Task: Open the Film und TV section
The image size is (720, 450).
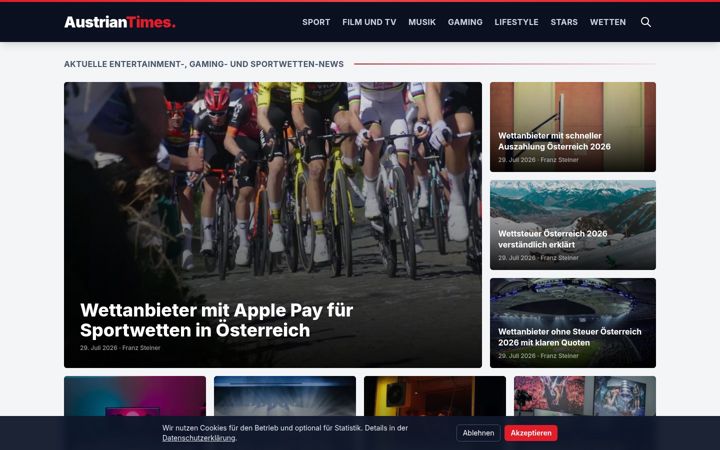Action: [369, 22]
